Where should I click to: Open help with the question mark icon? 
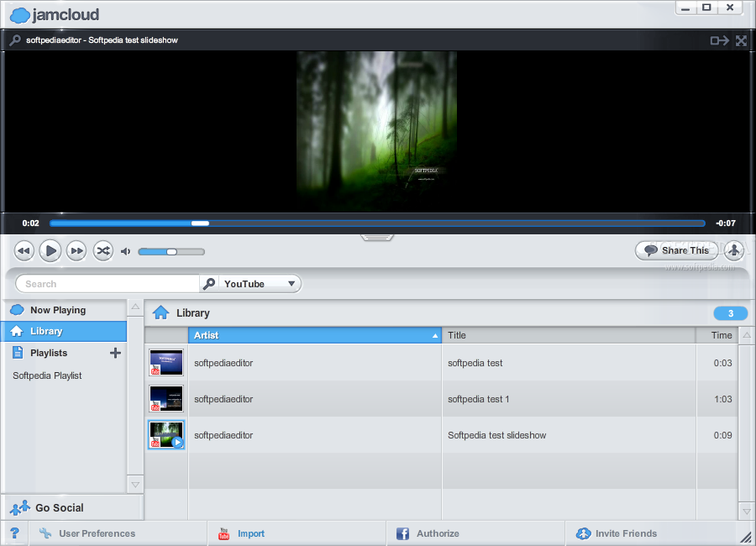[x=14, y=533]
